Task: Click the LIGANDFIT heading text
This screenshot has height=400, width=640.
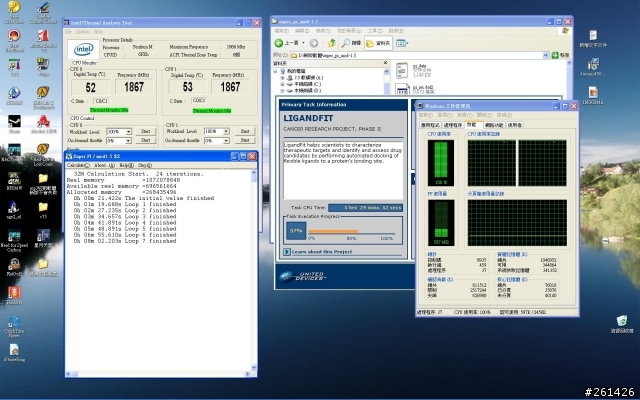Action: click(308, 118)
